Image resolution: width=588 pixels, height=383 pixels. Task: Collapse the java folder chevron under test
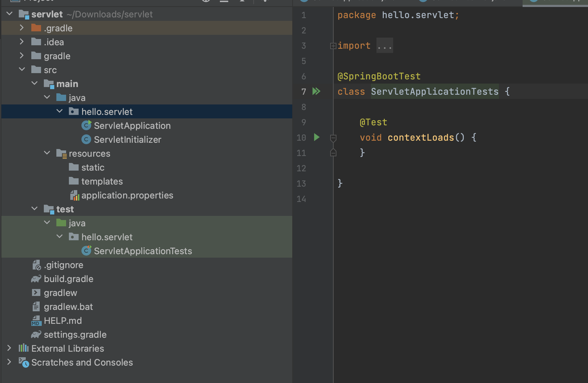click(x=47, y=222)
